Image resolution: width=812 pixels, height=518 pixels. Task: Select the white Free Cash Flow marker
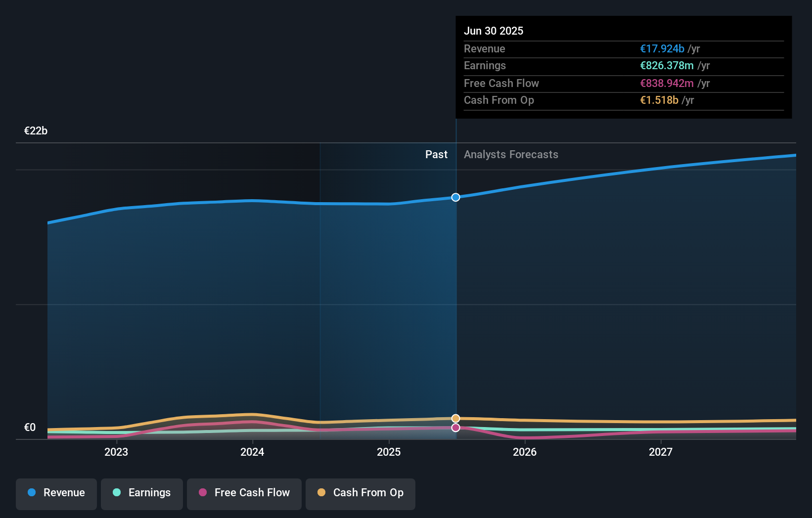point(455,428)
